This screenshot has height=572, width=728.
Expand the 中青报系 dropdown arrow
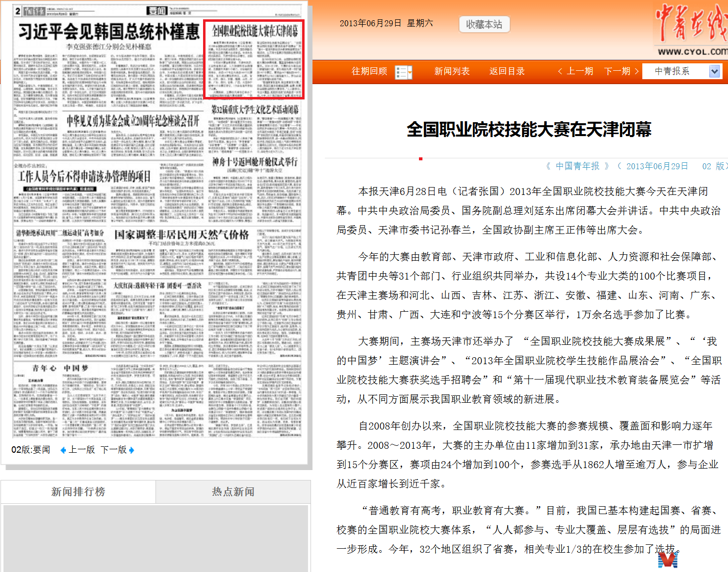714,71
